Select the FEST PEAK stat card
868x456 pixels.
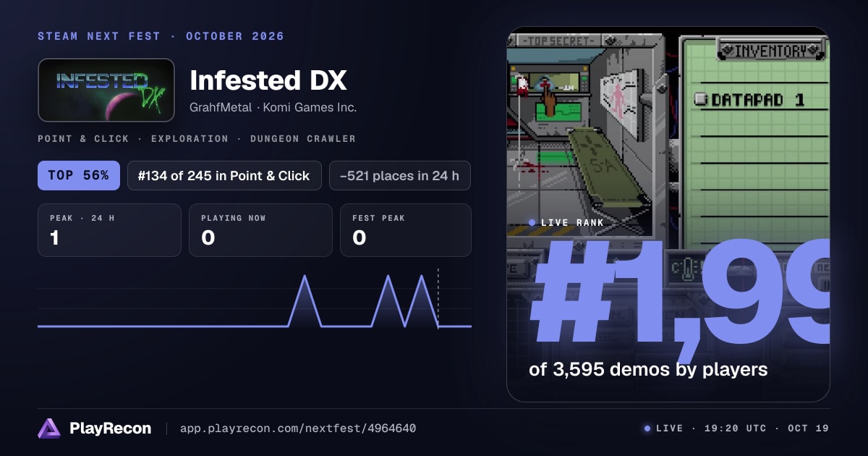[x=405, y=230]
